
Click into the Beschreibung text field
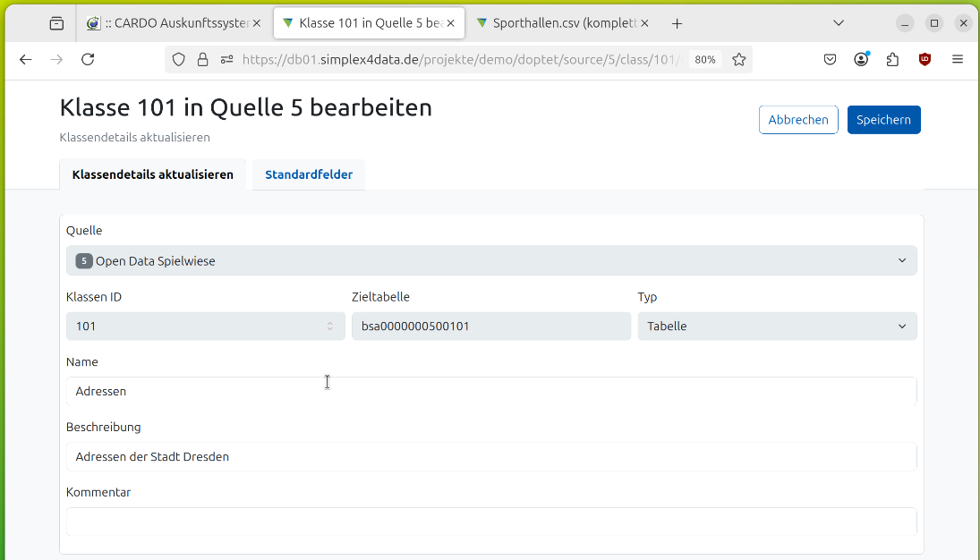(x=491, y=456)
